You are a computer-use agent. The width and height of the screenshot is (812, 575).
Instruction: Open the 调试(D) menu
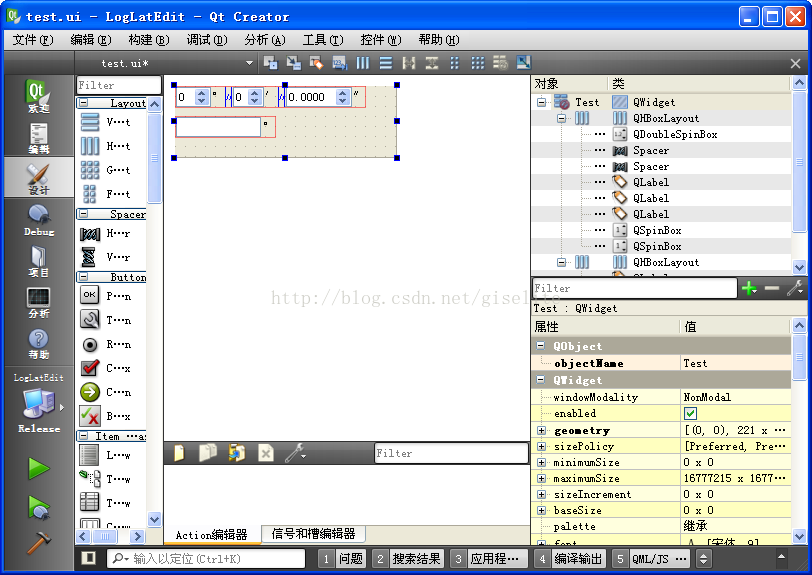coord(207,40)
